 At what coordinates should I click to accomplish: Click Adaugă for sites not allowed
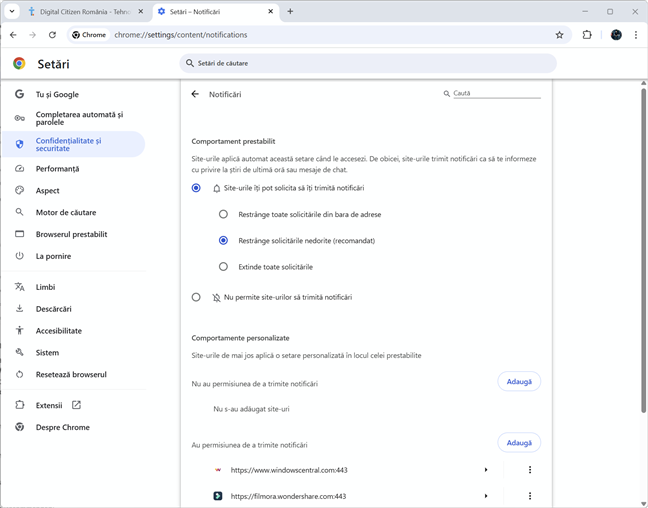tap(519, 381)
